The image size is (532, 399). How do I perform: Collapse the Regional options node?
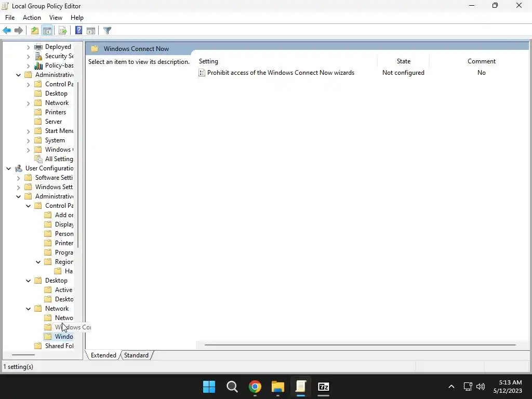38,262
